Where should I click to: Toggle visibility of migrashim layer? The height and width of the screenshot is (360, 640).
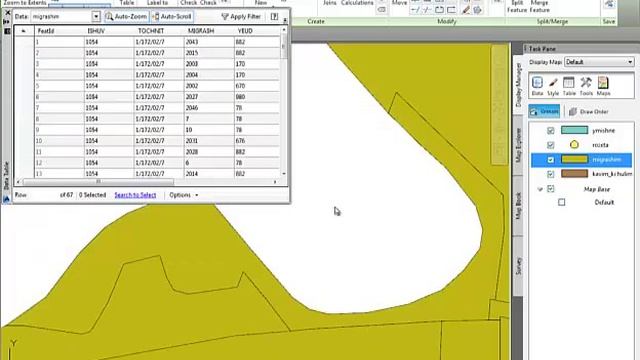[551, 160]
